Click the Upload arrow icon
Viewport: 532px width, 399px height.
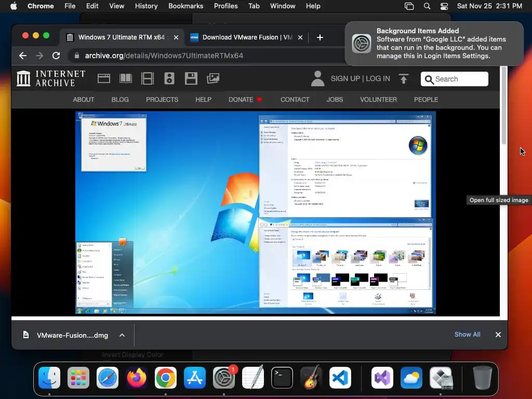point(403,79)
